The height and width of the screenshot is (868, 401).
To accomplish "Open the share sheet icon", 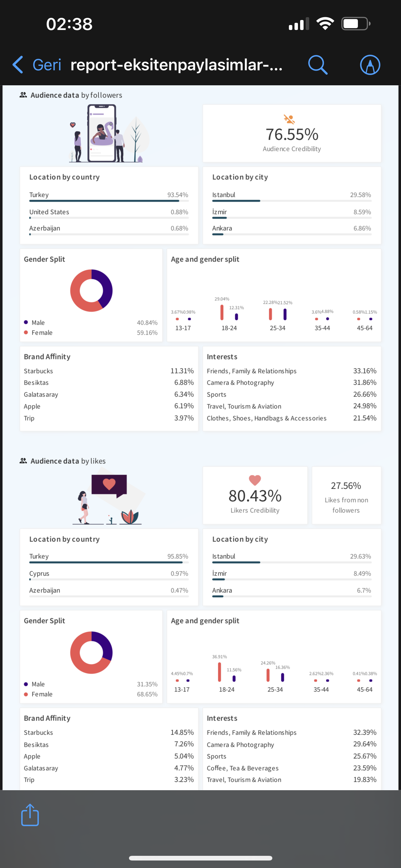I will coord(30,815).
